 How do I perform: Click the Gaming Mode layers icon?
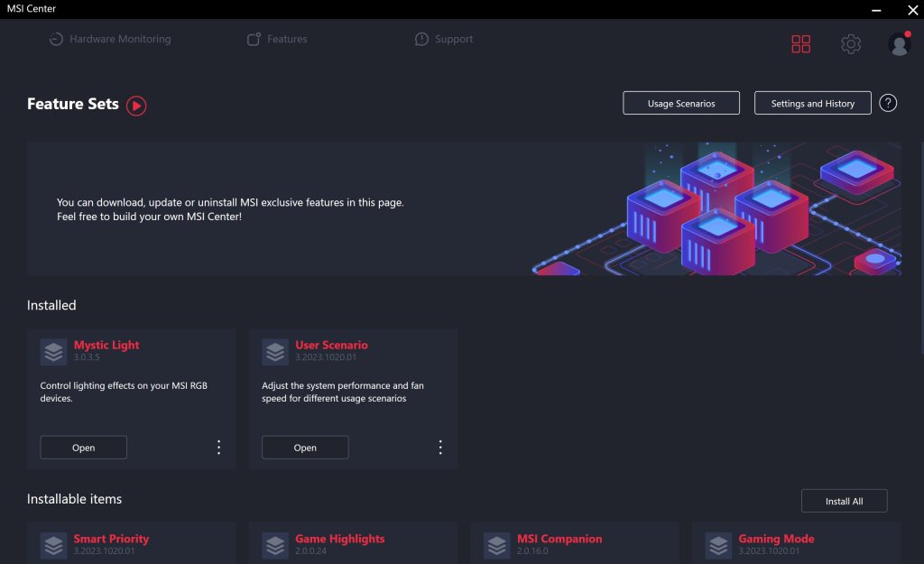pyautogui.click(x=718, y=546)
